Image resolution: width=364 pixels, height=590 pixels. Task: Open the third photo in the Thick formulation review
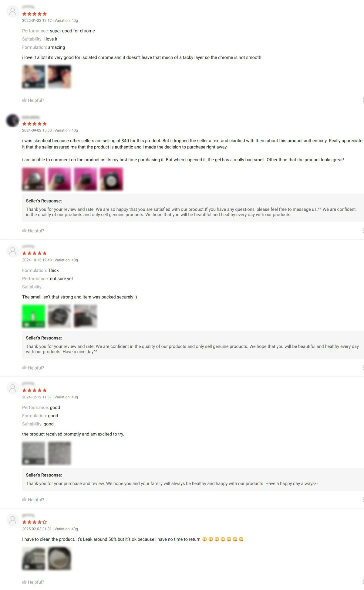pos(86,316)
